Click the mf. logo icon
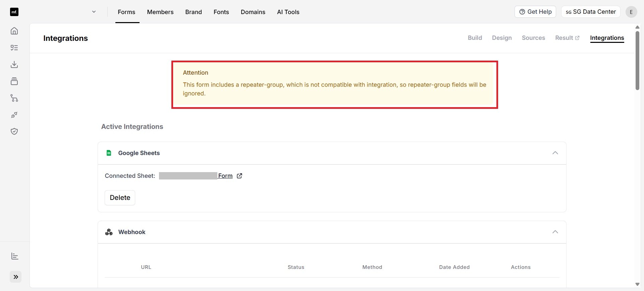 coord(14,12)
